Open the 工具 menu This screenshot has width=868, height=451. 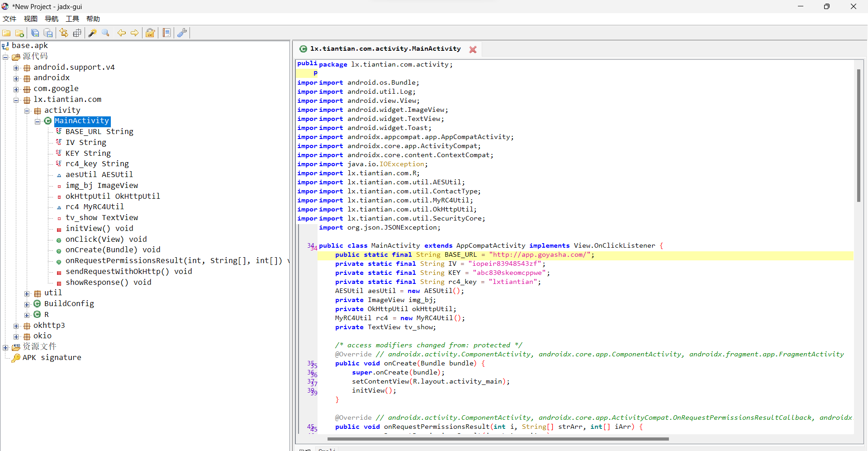pyautogui.click(x=72, y=19)
